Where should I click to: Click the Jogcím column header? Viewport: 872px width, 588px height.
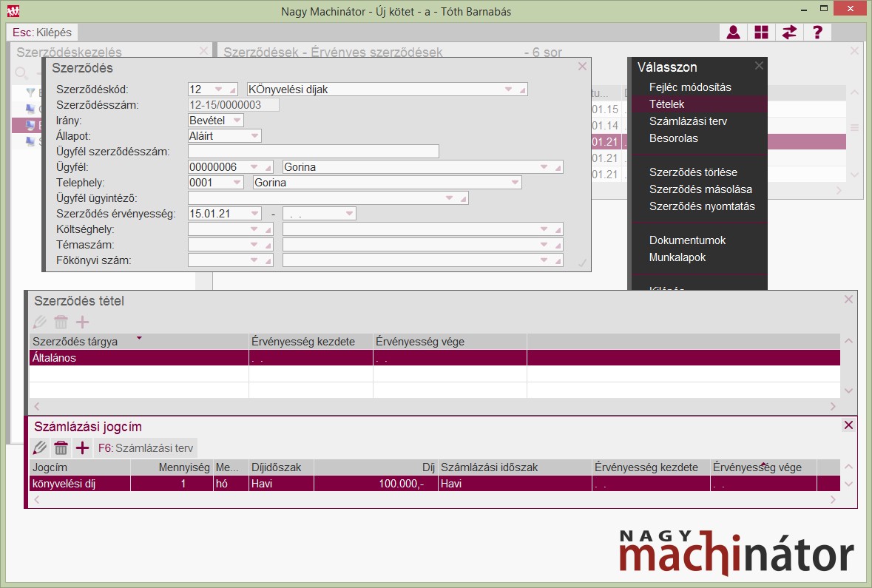[x=80, y=467]
